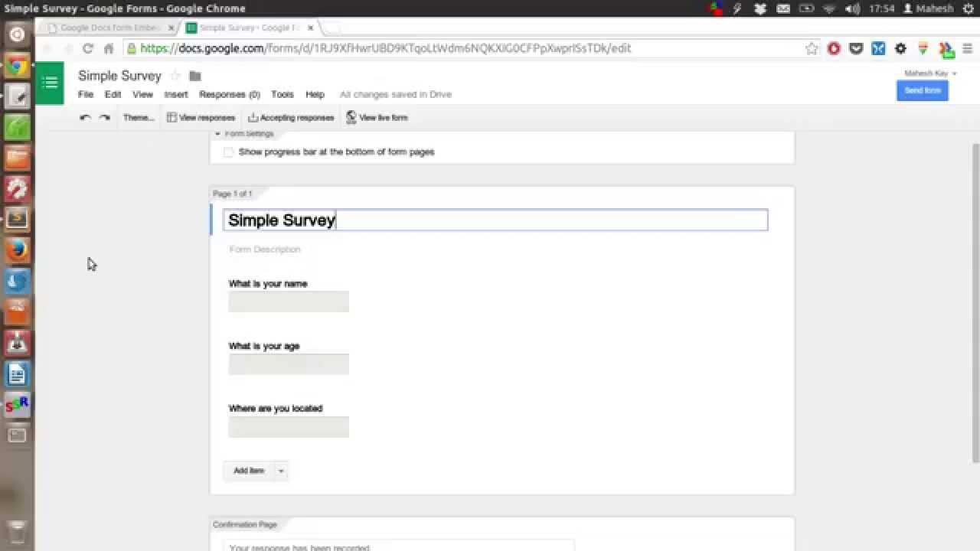
Task: Click the black gear extension icon
Action: 900,48
